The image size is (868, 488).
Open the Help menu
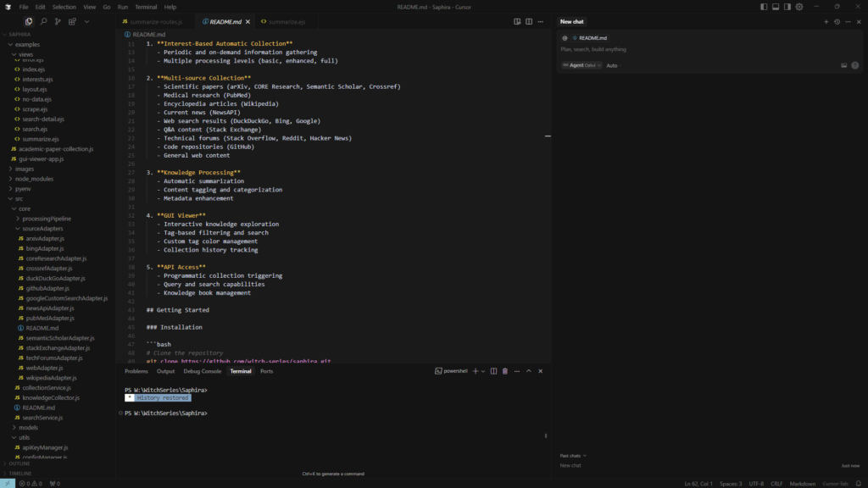click(170, 7)
